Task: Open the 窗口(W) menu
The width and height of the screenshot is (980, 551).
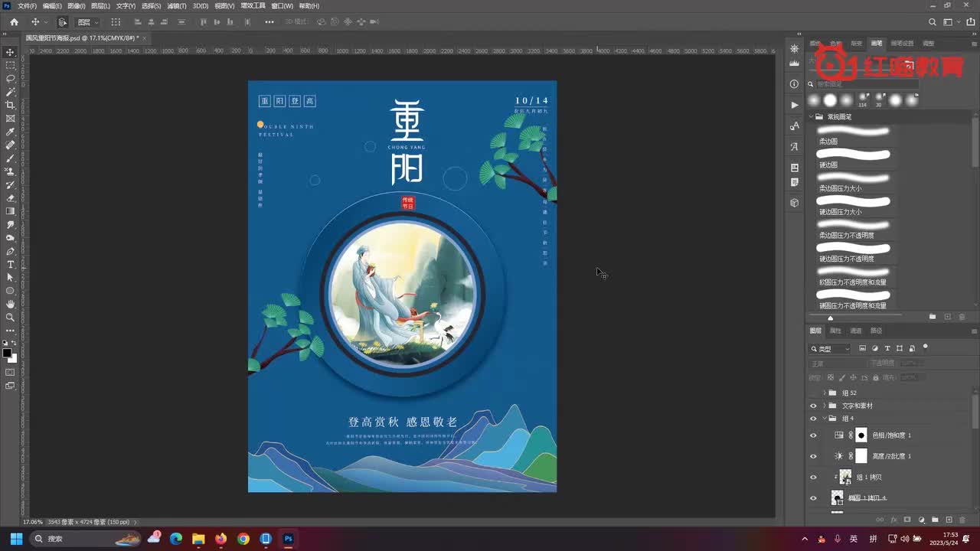Action: coord(283,5)
